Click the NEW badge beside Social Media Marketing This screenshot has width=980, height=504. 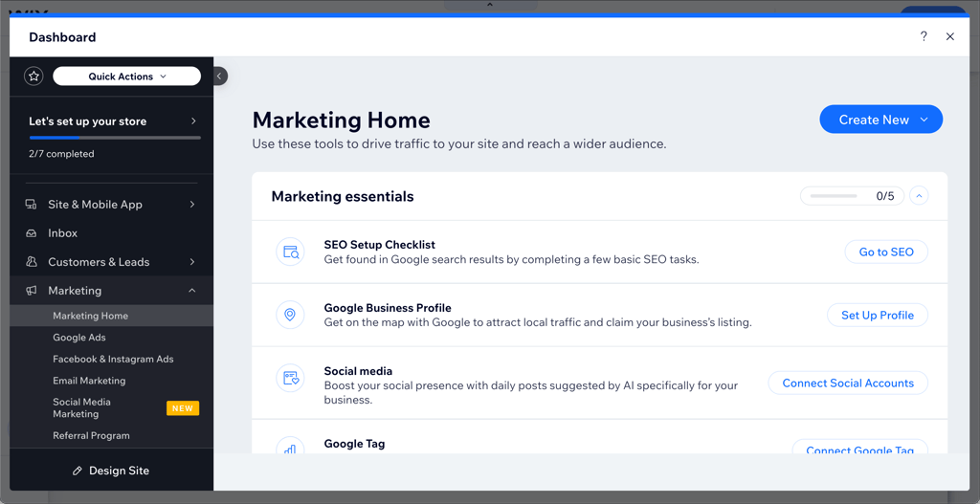pyautogui.click(x=183, y=407)
